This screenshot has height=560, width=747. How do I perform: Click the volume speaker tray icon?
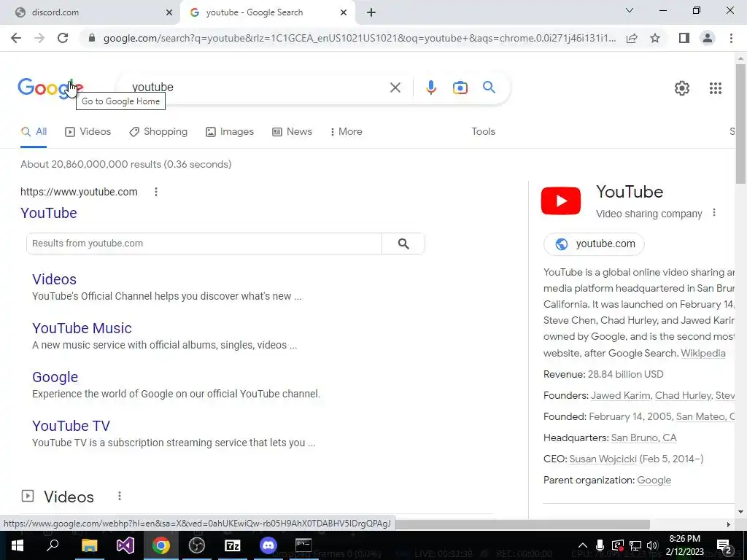pos(652,545)
